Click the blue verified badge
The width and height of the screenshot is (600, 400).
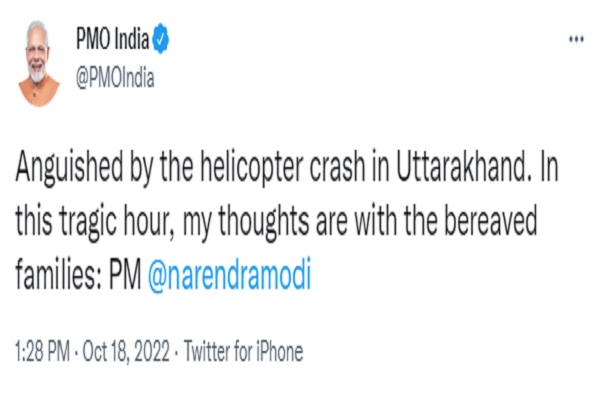160,41
